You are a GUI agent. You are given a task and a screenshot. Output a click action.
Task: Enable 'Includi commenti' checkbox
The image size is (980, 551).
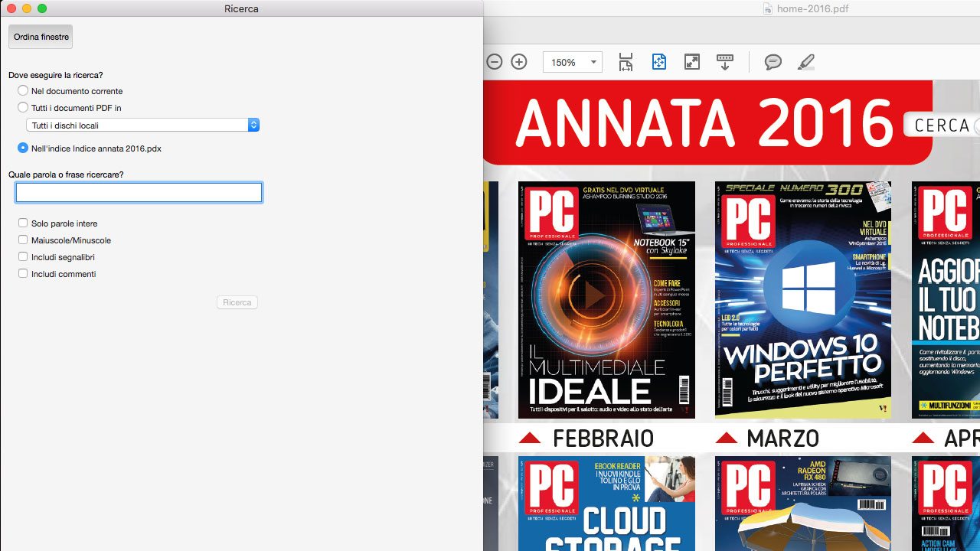pos(23,274)
